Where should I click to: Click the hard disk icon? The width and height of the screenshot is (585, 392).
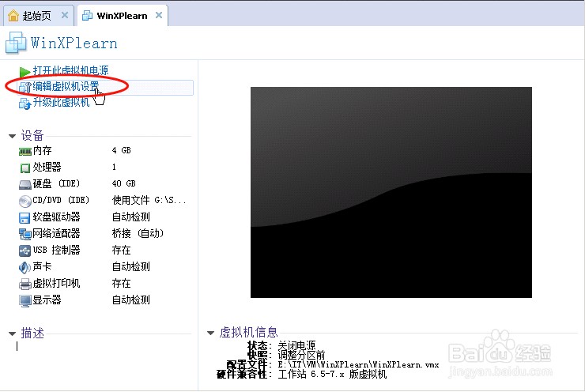[25, 185]
